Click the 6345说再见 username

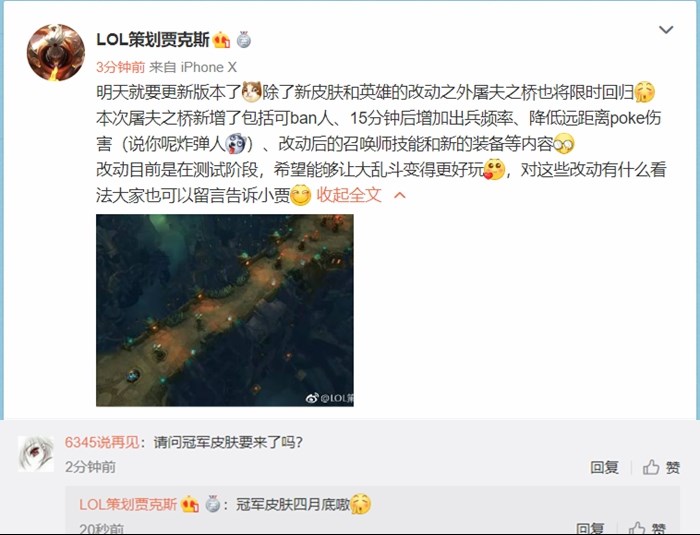[x=102, y=442]
